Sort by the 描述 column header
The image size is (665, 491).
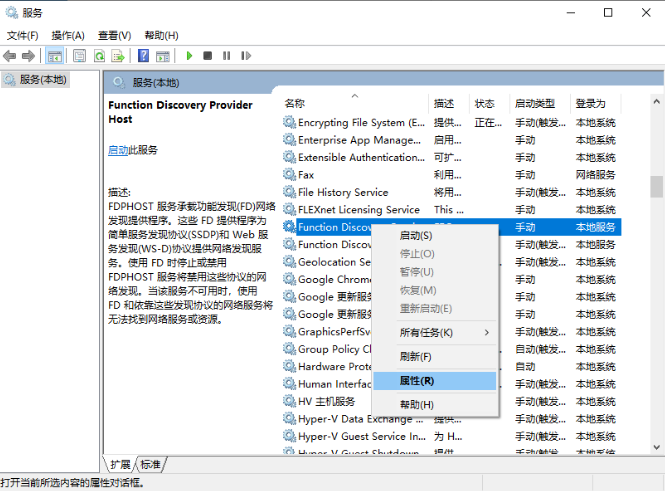[449, 103]
